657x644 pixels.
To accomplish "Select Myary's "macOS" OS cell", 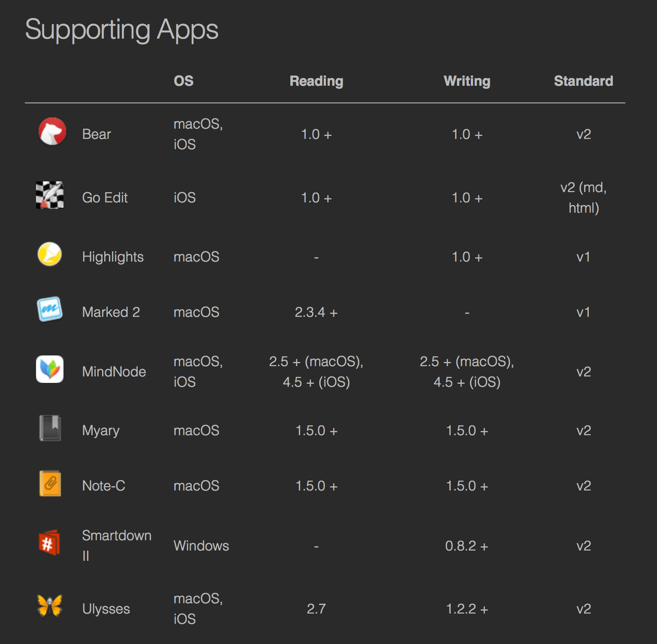I will 196,430.
